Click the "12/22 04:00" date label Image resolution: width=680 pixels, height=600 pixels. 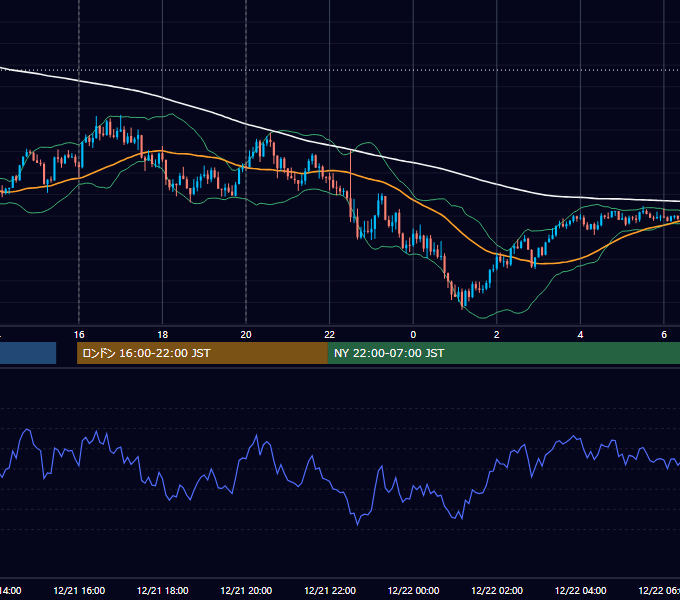click(581, 591)
